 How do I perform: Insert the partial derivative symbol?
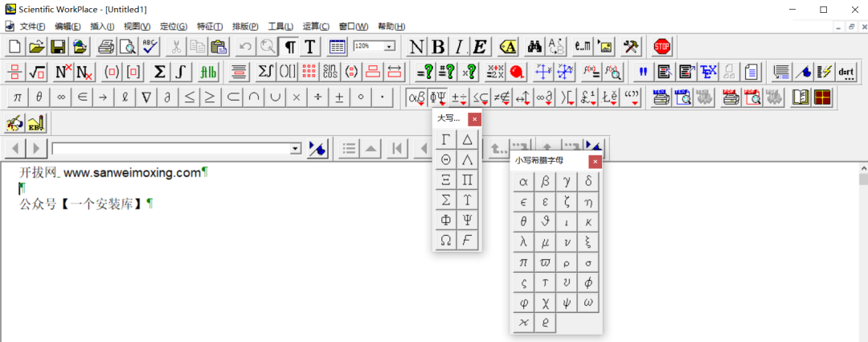coord(168,97)
